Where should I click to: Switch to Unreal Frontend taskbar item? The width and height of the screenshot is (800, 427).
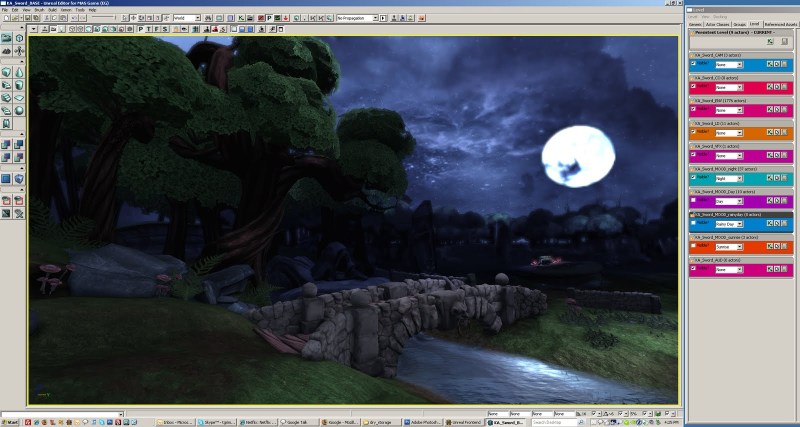(x=464, y=422)
